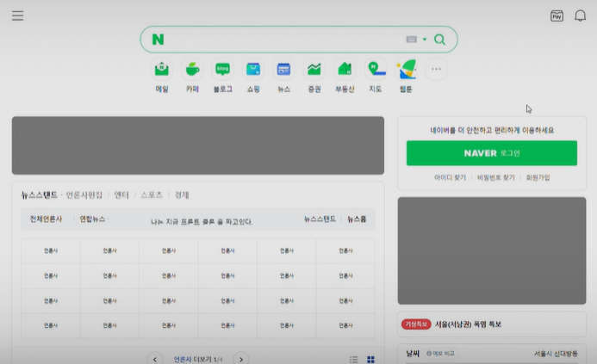Click the large gray banner above newsstand
The height and width of the screenshot is (364, 597).
(198, 145)
